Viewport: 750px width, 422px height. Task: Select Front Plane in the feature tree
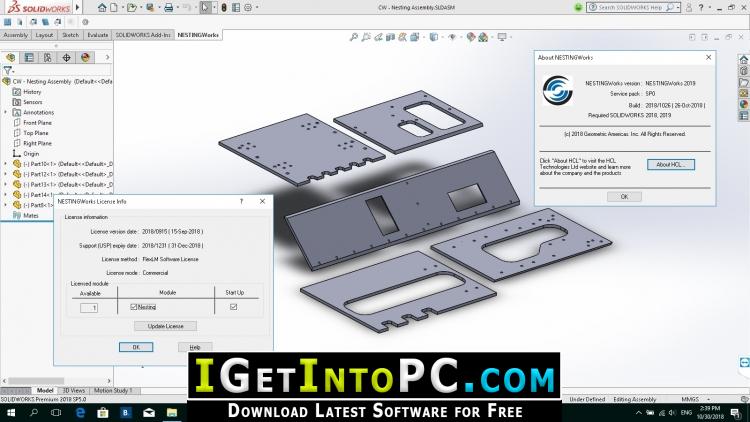pyautogui.click(x=37, y=123)
